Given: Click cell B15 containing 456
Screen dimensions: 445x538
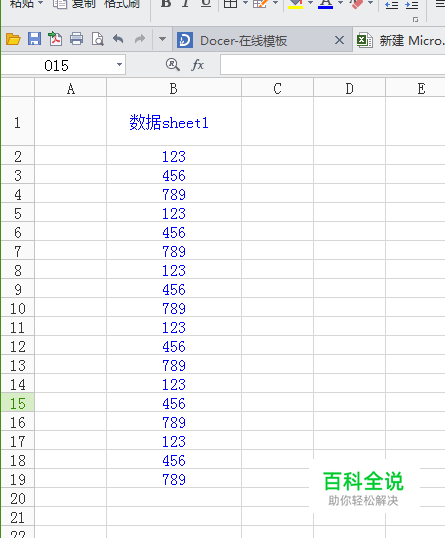Looking at the screenshot, I should pos(174,403).
